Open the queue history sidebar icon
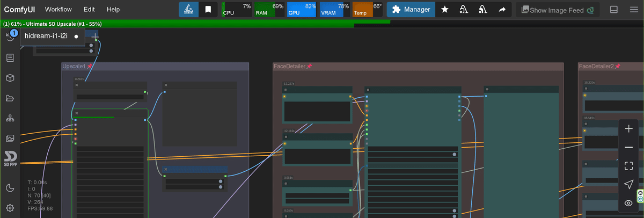644x218 pixels. point(10,37)
